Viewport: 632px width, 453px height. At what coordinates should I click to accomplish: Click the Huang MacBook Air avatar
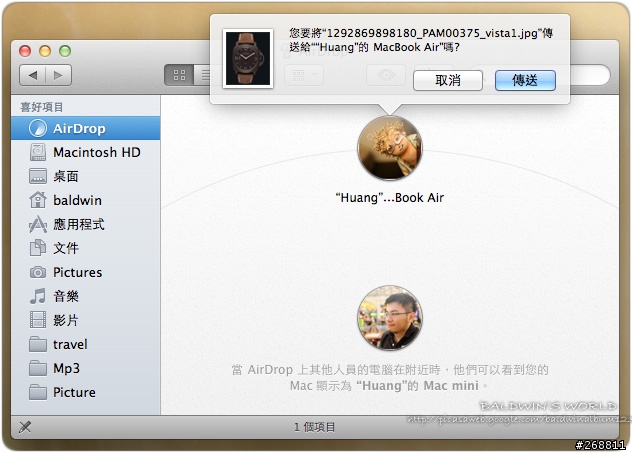(390, 148)
